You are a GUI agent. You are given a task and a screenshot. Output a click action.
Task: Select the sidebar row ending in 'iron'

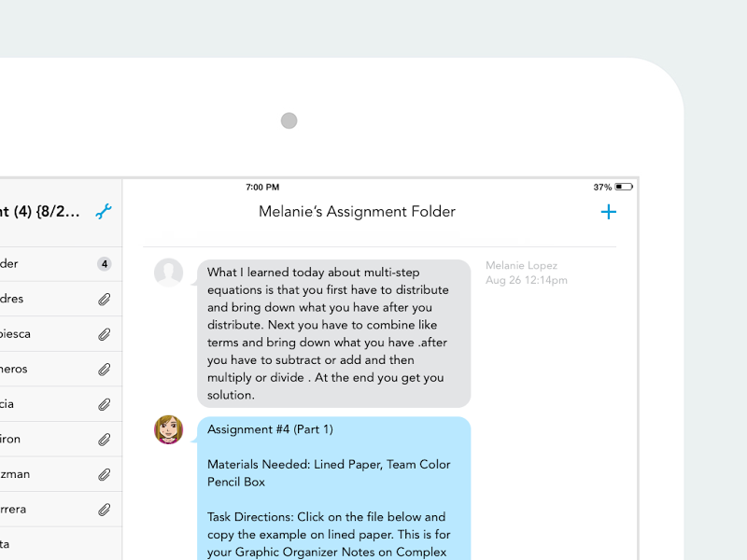point(61,440)
